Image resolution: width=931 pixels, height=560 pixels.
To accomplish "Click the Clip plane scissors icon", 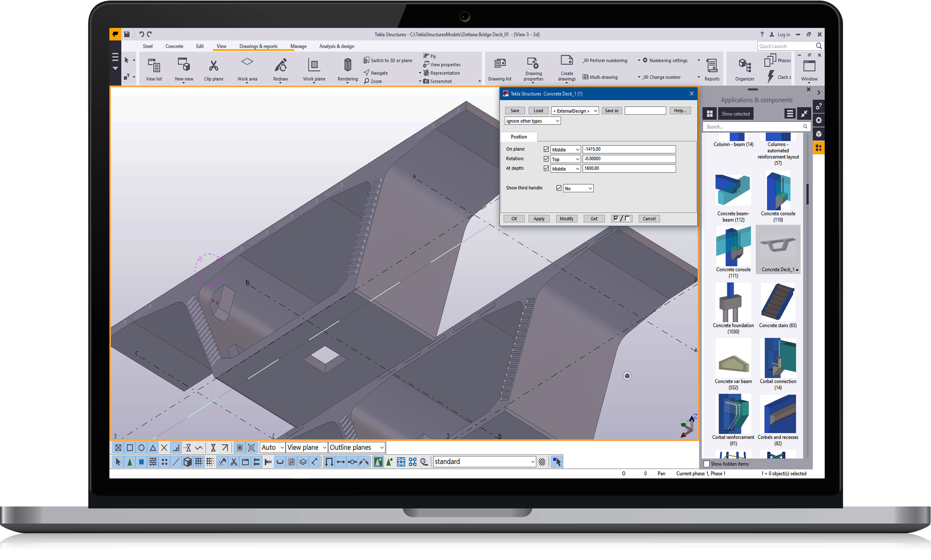I will coord(213,66).
